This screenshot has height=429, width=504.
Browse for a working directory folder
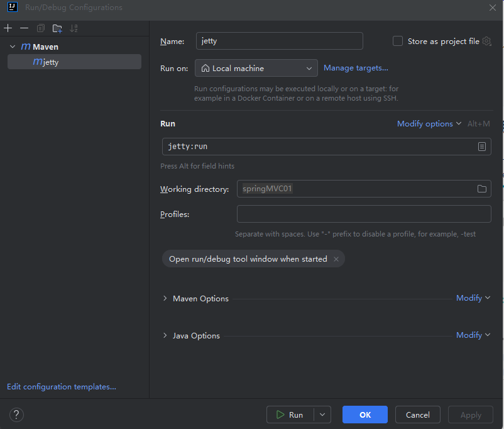pos(481,189)
